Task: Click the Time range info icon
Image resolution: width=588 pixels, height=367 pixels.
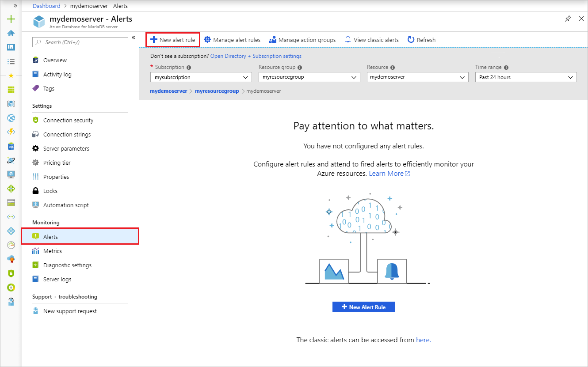Action: [506, 68]
